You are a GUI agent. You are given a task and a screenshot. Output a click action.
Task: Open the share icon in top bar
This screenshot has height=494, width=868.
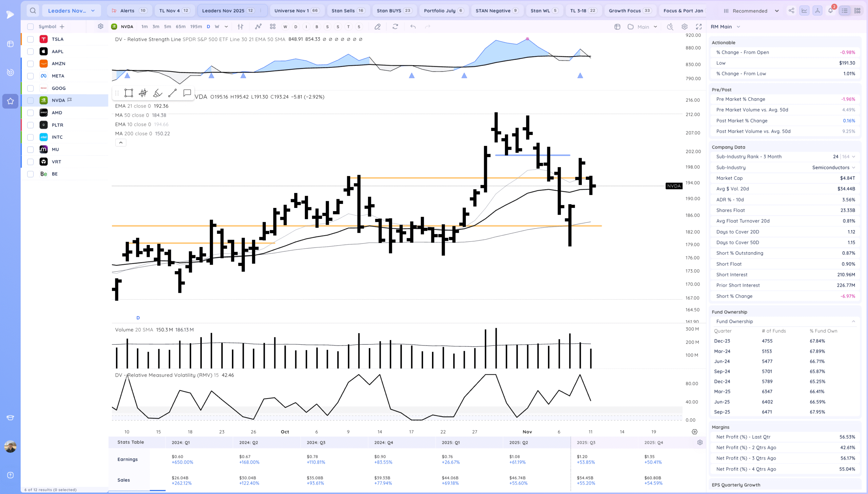[x=791, y=11]
